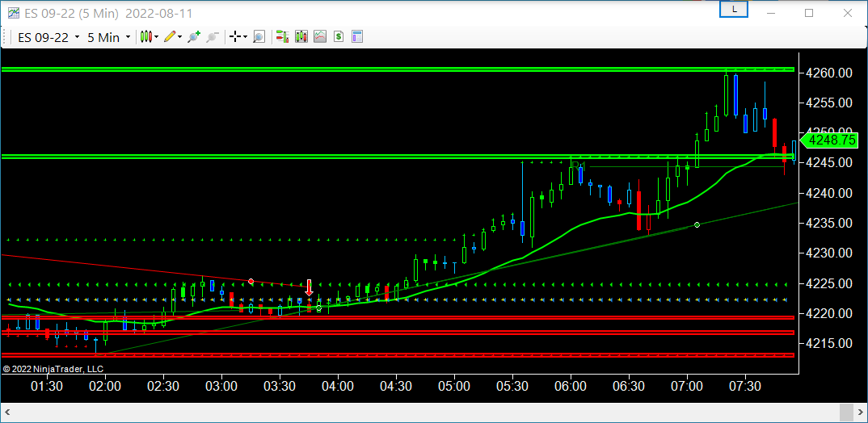This screenshot has height=423, width=868.
Task: Click the 4215.00 price axis label
Action: [829, 343]
